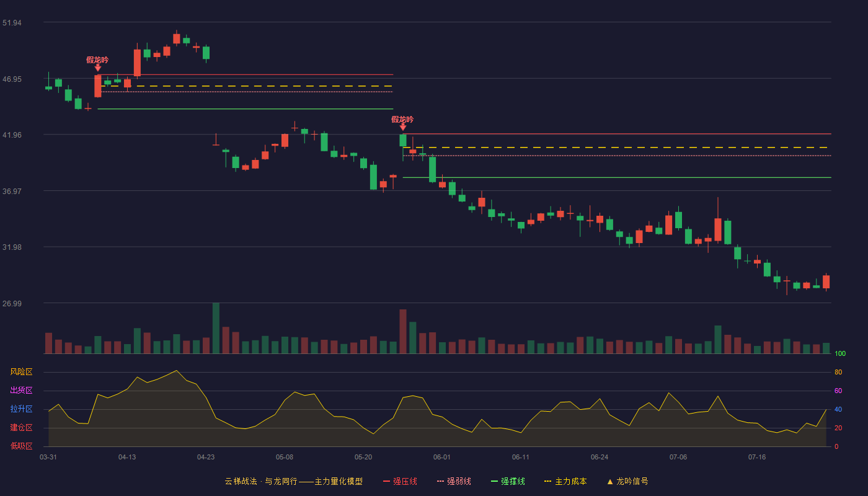Hide the 强撑线 series via legend
Viewport: 868px width, 496px height.
tap(508, 481)
